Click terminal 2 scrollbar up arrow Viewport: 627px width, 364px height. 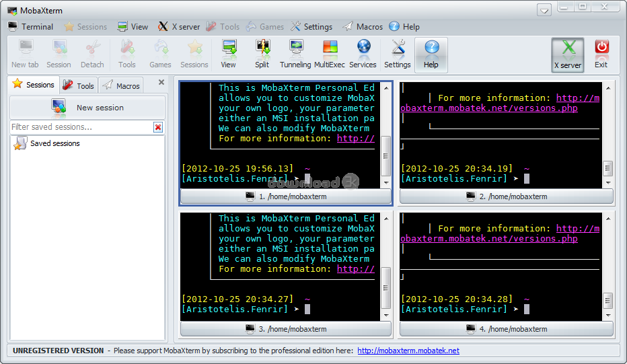click(608, 88)
